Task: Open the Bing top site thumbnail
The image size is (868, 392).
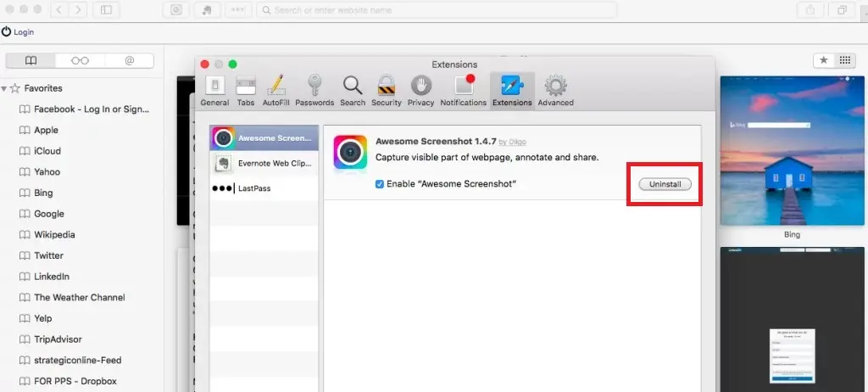Action: coord(793,151)
